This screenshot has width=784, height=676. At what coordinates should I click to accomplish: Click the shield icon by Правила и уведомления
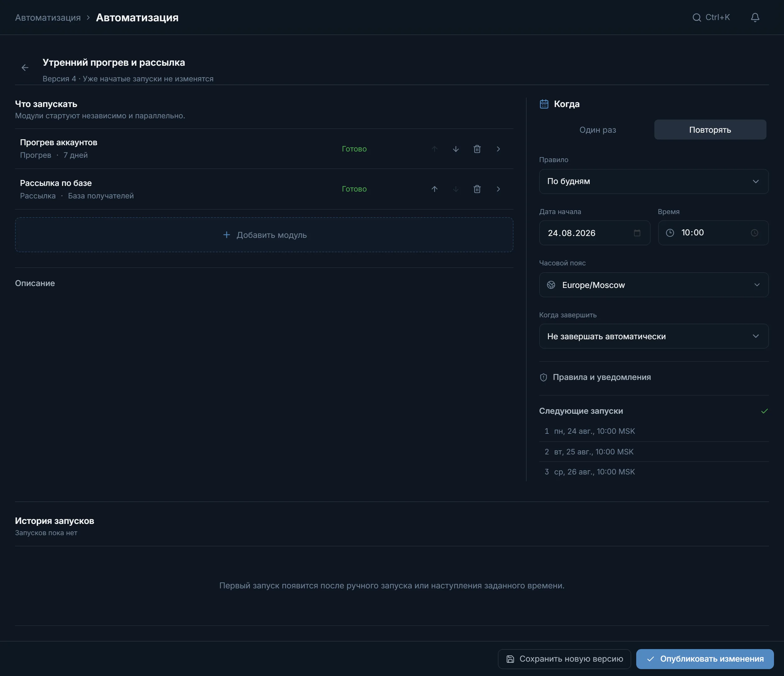(x=543, y=377)
